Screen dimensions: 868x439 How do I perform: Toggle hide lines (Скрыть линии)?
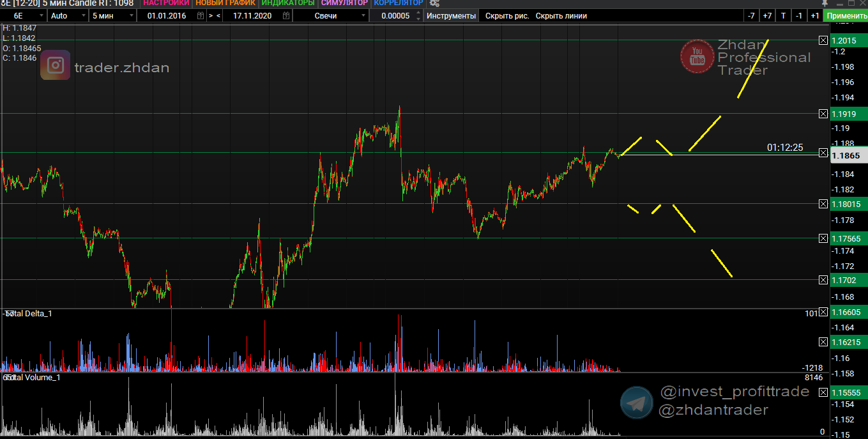[561, 15]
